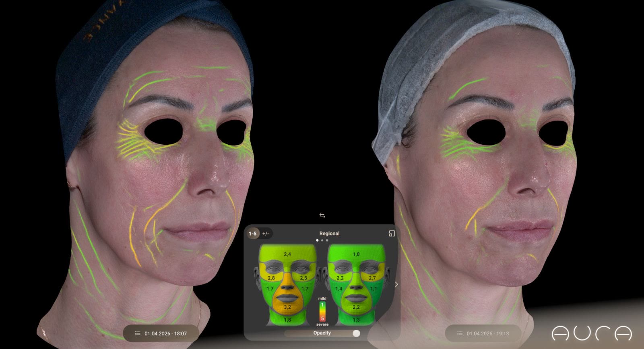The height and width of the screenshot is (349, 644).
Task: Click the Opacity slider handle
Action: pos(356,333)
